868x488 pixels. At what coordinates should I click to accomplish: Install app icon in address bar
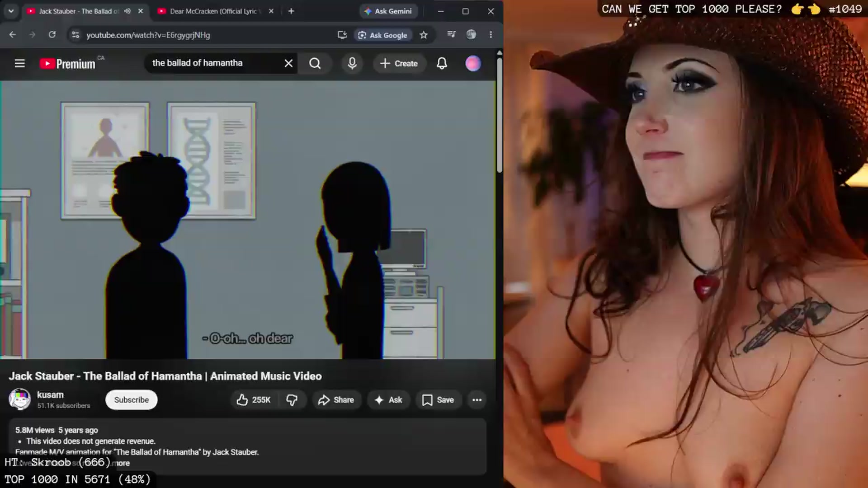point(342,35)
